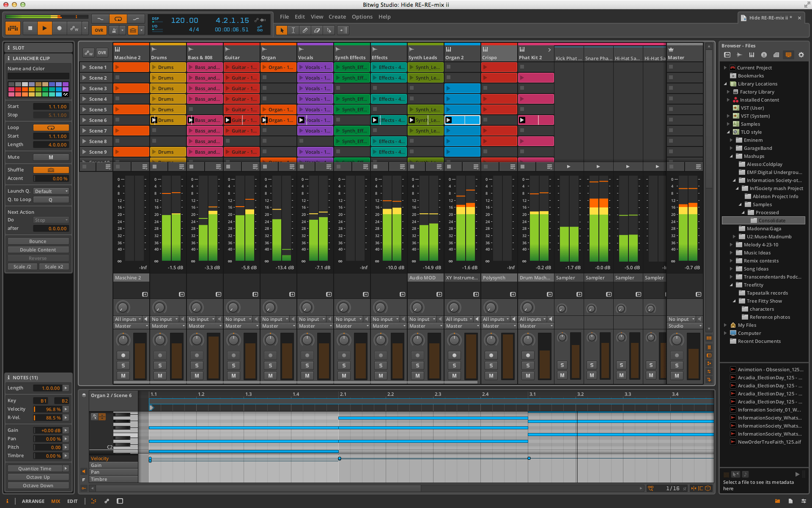Click the metronome icon in the transport
Screen dimensions: 812x508
(x=113, y=30)
